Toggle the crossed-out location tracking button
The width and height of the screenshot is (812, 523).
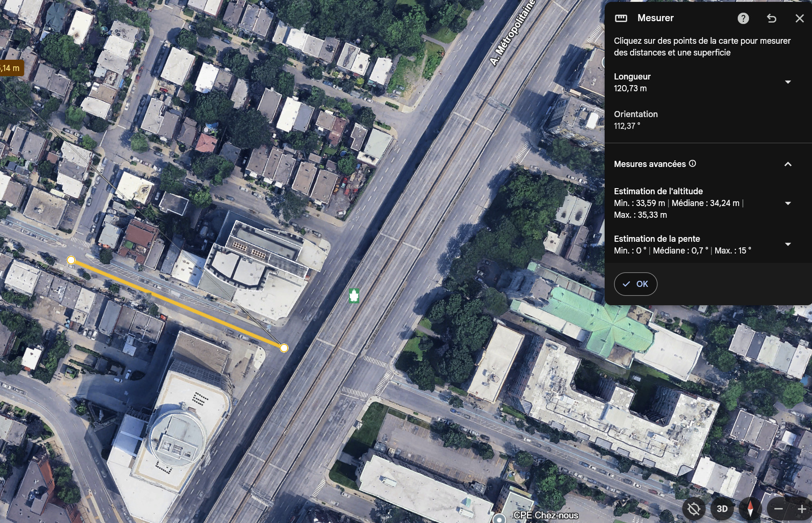[x=694, y=509]
